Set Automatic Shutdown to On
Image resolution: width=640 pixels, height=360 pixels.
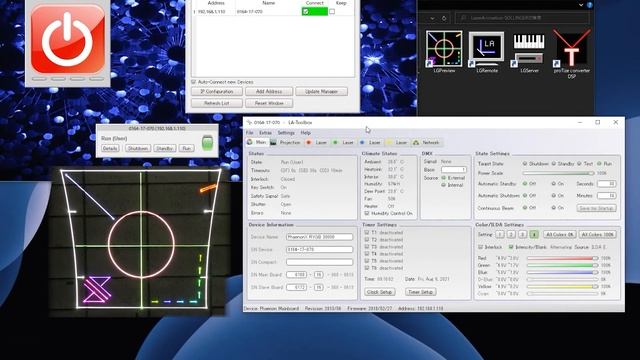point(553,196)
